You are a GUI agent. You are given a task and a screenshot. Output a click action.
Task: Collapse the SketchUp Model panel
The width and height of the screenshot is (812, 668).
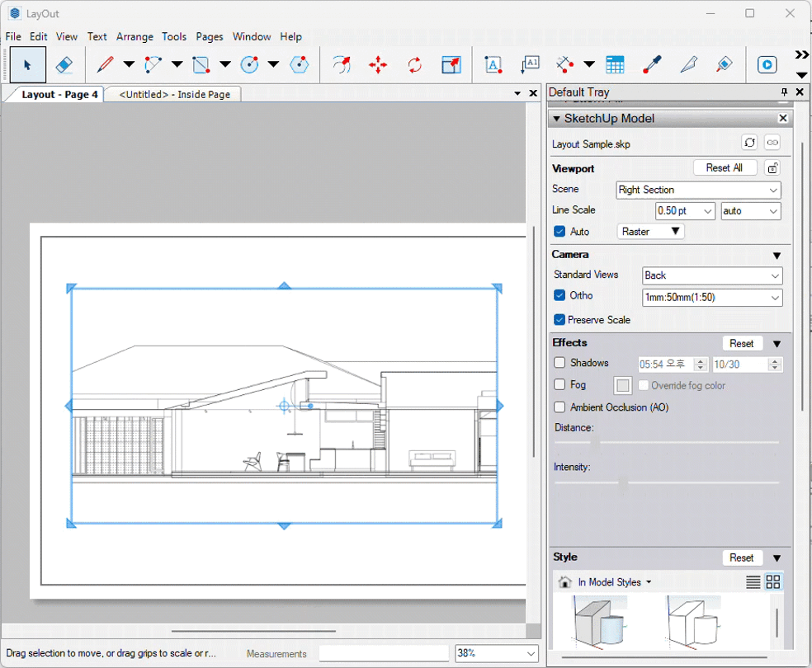click(556, 119)
